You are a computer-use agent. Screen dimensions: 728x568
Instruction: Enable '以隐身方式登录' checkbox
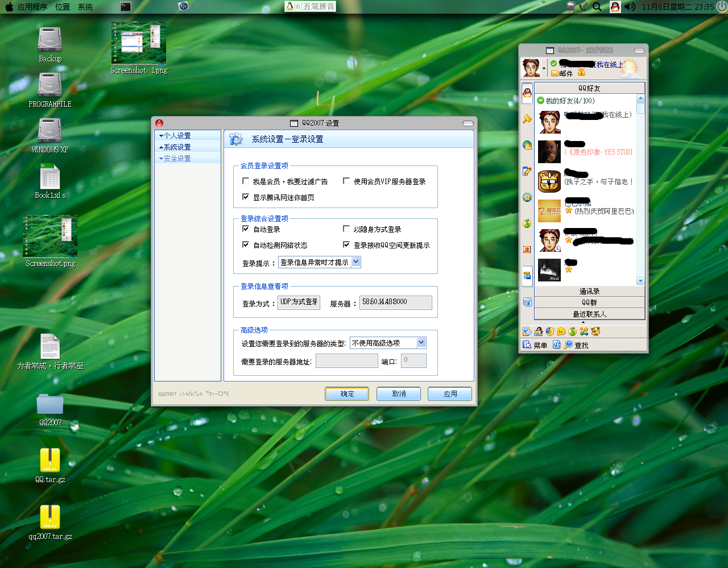tap(346, 229)
